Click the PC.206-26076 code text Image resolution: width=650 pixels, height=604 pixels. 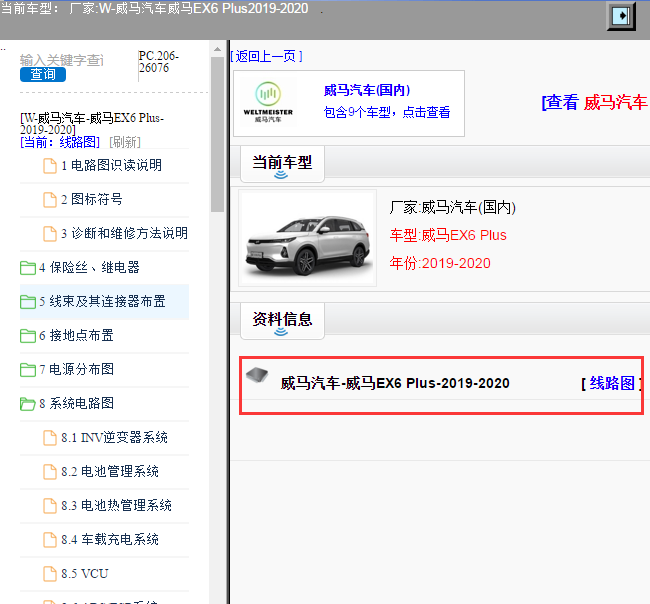tap(159, 62)
